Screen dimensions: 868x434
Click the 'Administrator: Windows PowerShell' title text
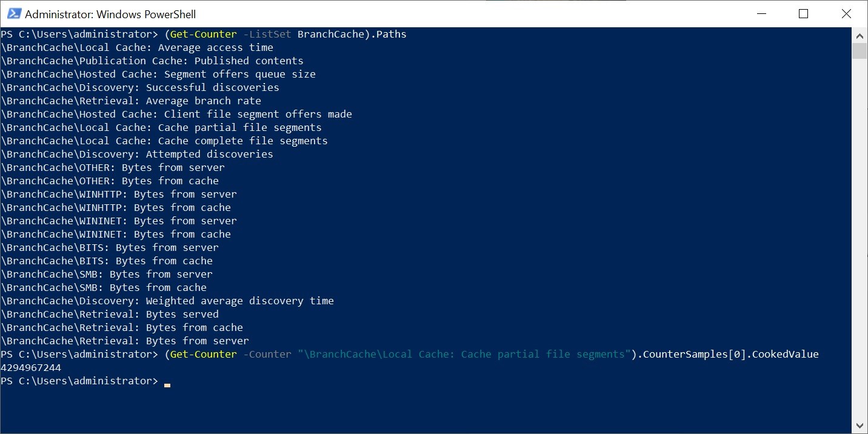(110, 14)
